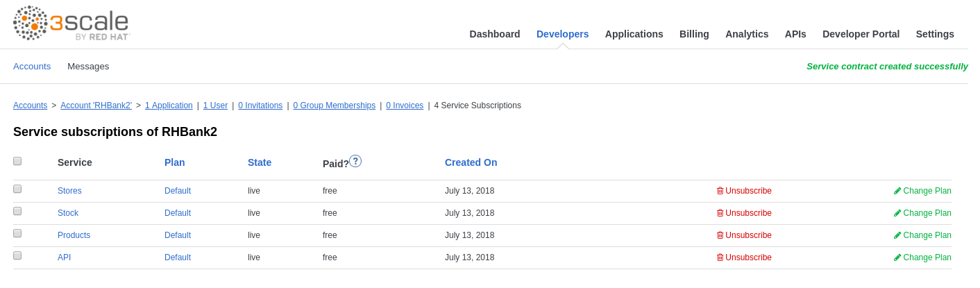Go to Analytics in top navigation

[746, 34]
